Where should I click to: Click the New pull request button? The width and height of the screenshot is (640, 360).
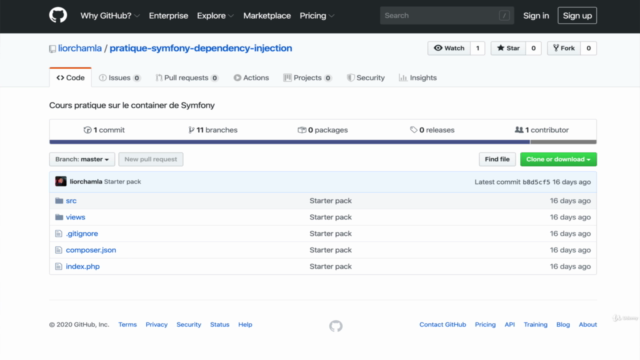pyautogui.click(x=151, y=159)
